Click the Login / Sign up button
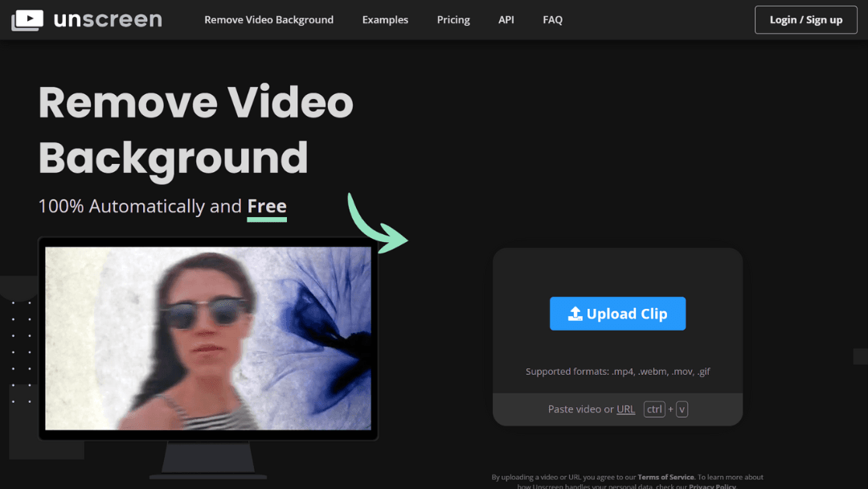 [x=805, y=19]
